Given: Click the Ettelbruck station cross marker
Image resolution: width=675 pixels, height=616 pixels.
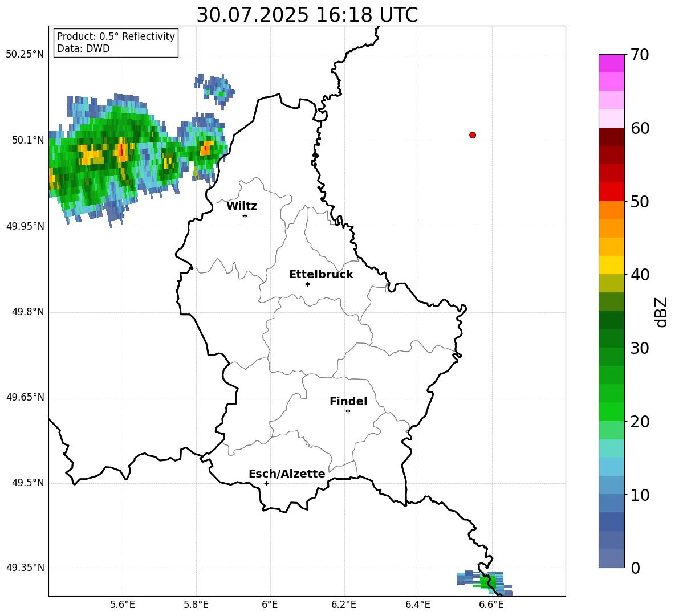Looking at the screenshot, I should tap(307, 284).
